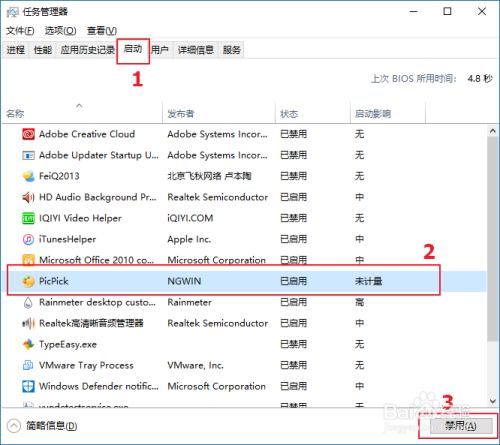
Task: Click the Task Manager title bar icon
Action: 13,12
